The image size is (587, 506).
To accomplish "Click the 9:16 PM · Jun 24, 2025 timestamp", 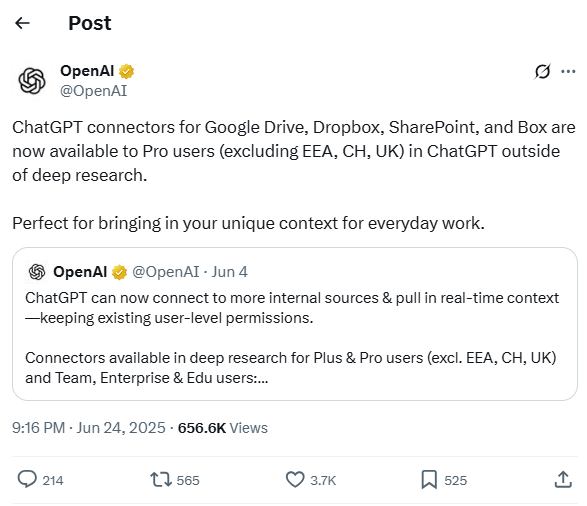I will click(89, 428).
